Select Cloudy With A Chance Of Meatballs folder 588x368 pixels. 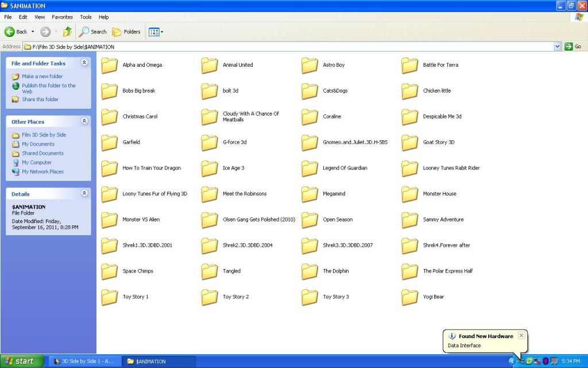click(x=209, y=117)
